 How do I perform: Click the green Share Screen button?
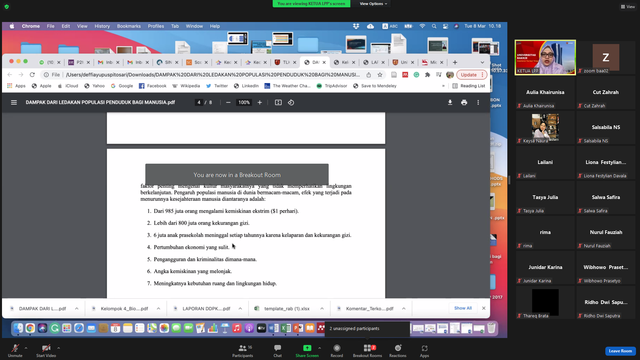[x=307, y=350]
